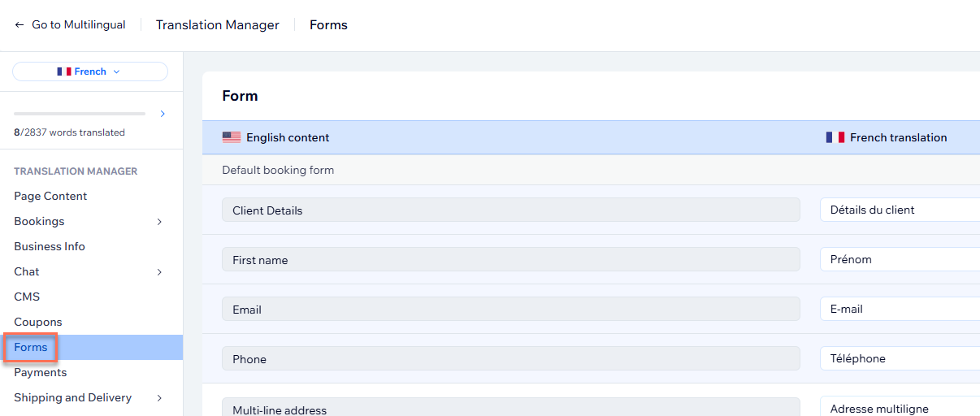Image resolution: width=980 pixels, height=416 pixels.
Task: Click the First name English field
Action: [511, 259]
